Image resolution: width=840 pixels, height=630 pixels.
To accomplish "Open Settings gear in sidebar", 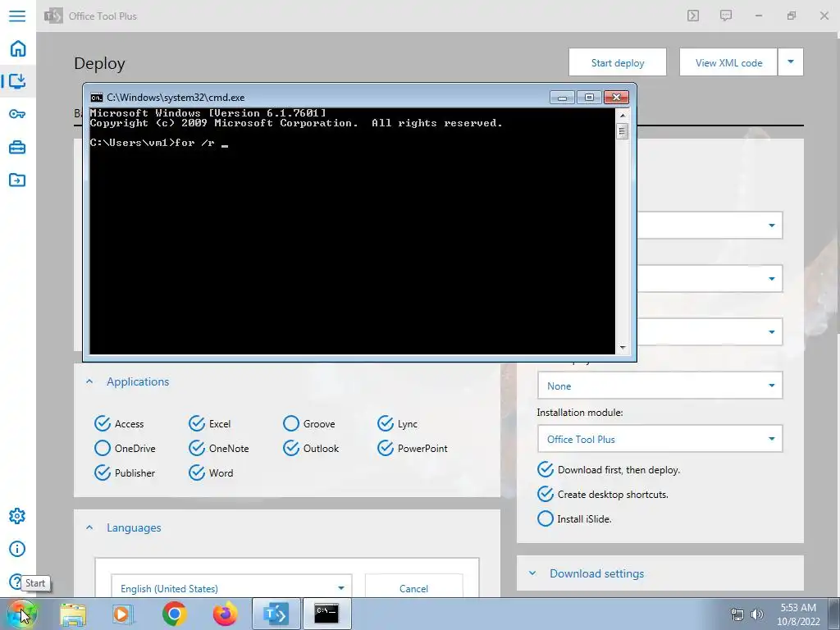I will pyautogui.click(x=17, y=516).
